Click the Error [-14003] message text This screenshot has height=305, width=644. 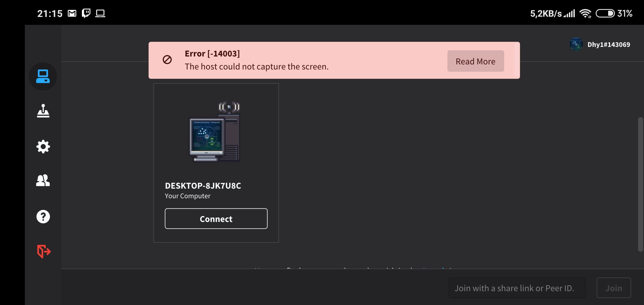pyautogui.click(x=212, y=54)
